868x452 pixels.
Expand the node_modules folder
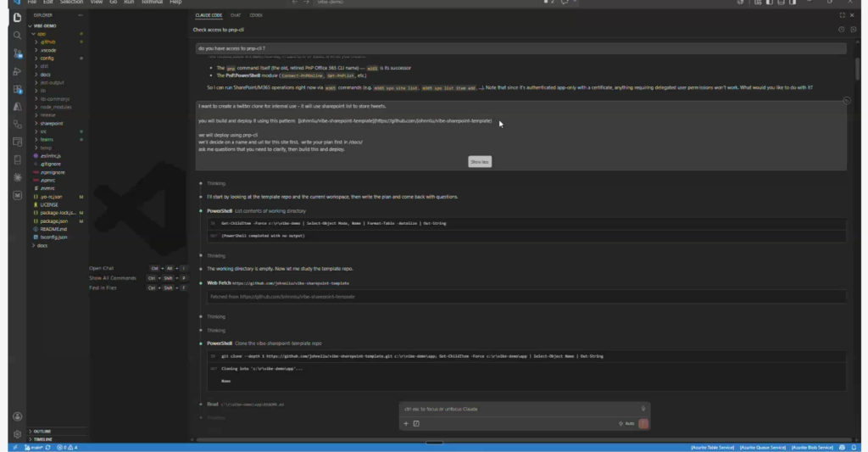[x=55, y=107]
